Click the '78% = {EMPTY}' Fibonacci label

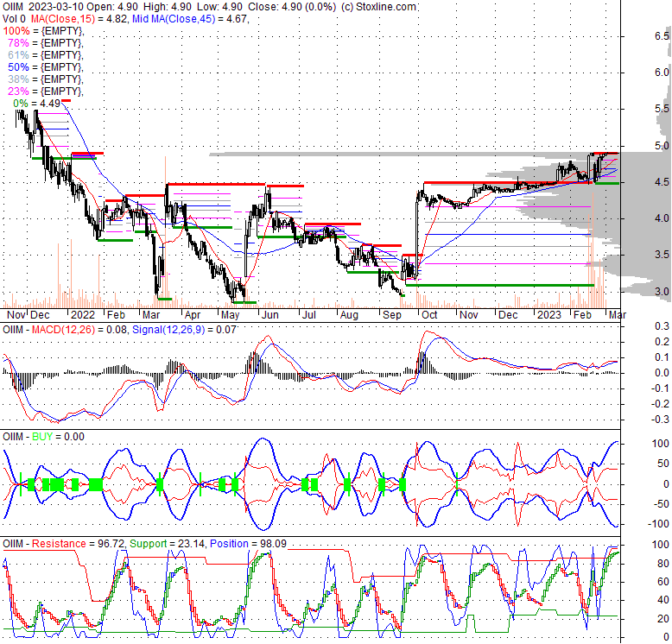pyautogui.click(x=46, y=43)
